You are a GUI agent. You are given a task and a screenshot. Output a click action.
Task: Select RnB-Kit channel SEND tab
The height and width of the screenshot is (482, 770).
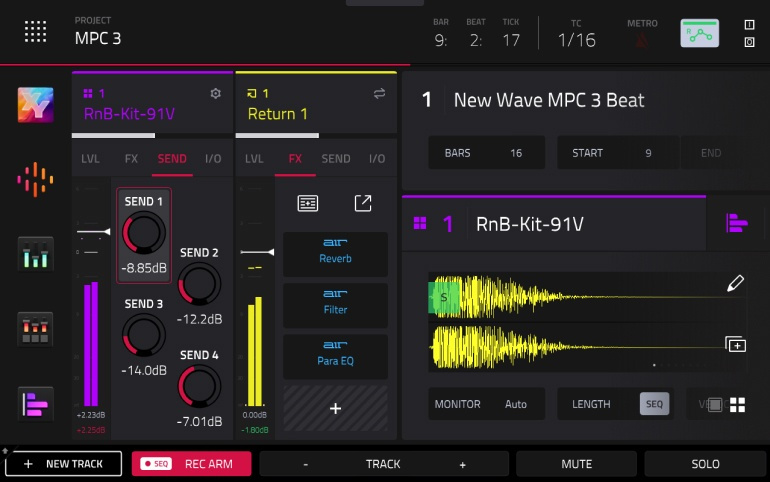[172, 159]
